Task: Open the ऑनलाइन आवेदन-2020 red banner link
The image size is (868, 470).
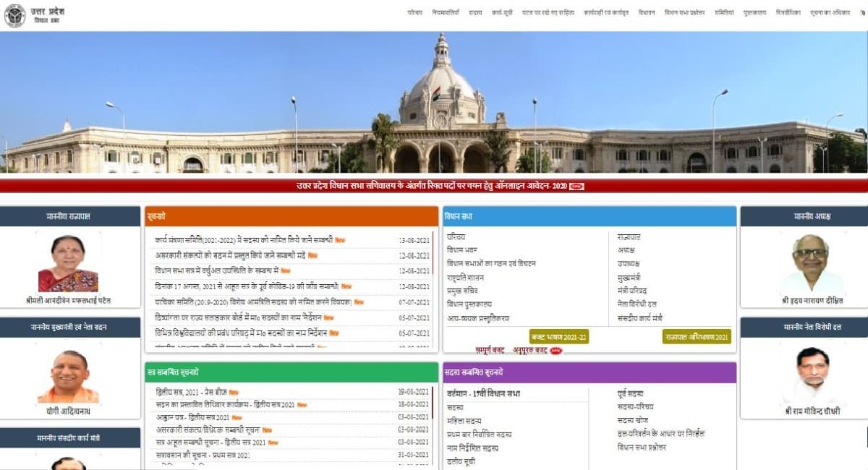Action: pyautogui.click(x=432, y=186)
